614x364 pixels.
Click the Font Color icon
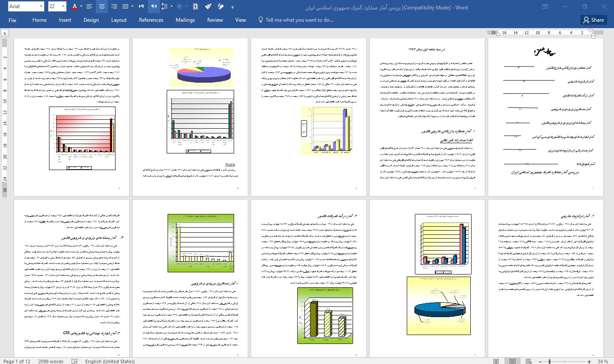[x=75, y=6]
